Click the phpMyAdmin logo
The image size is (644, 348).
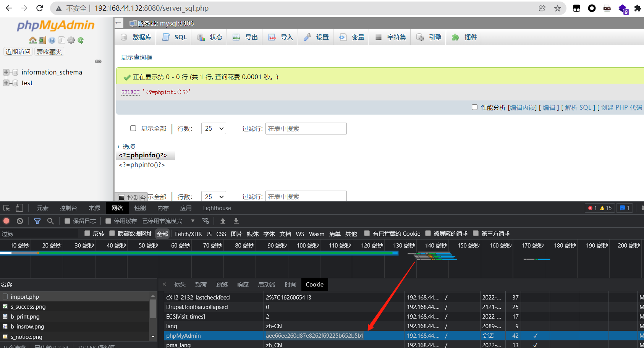pyautogui.click(x=56, y=25)
